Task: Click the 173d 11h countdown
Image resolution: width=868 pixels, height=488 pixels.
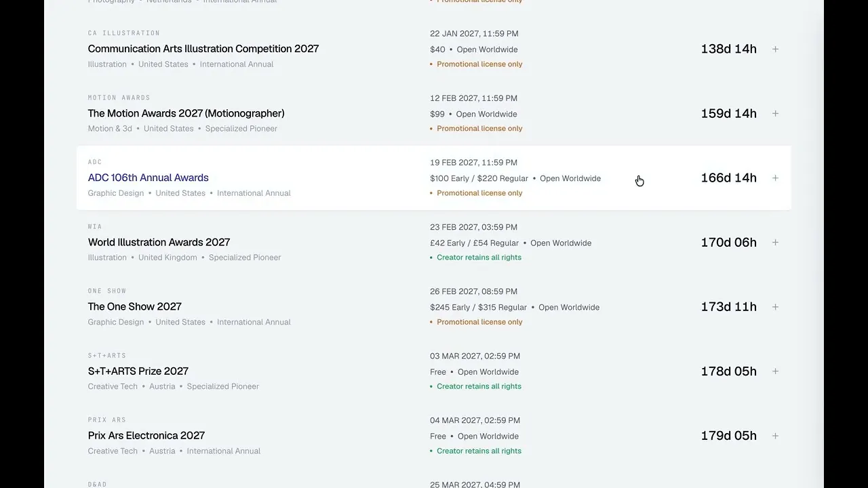Action: pos(729,306)
